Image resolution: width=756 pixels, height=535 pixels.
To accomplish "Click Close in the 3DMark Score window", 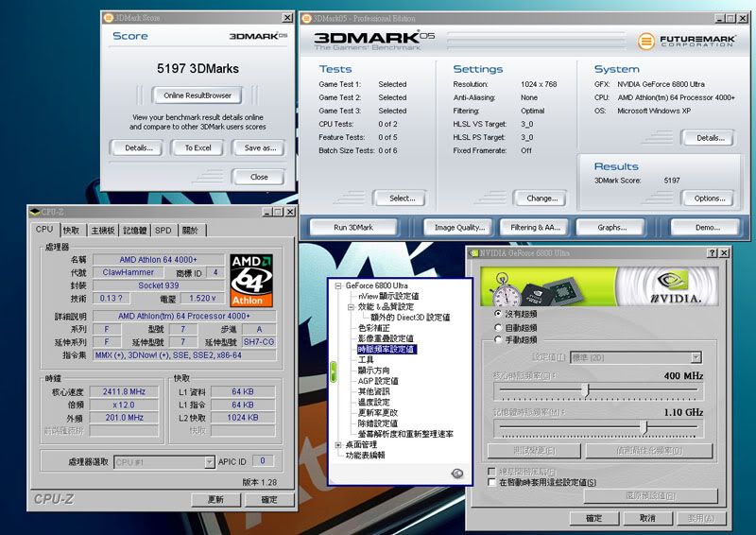I will pos(259,177).
